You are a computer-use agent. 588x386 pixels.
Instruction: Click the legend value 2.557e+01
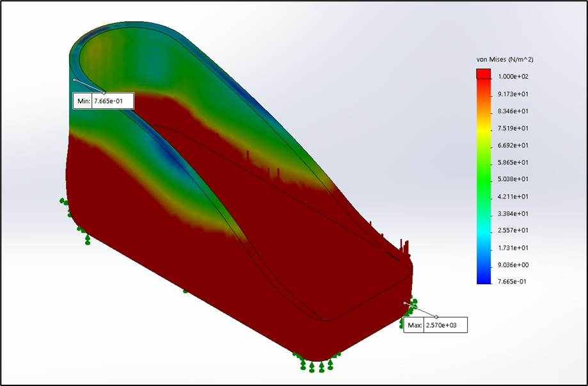point(513,230)
